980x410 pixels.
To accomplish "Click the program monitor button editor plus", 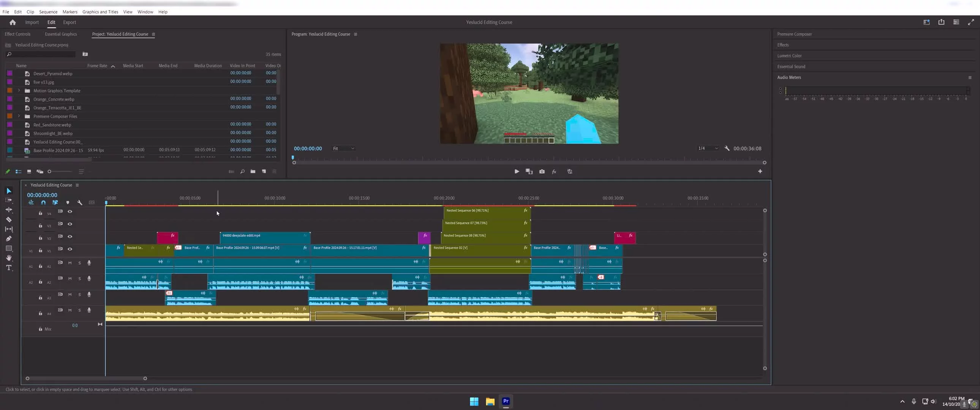I will tap(760, 171).
